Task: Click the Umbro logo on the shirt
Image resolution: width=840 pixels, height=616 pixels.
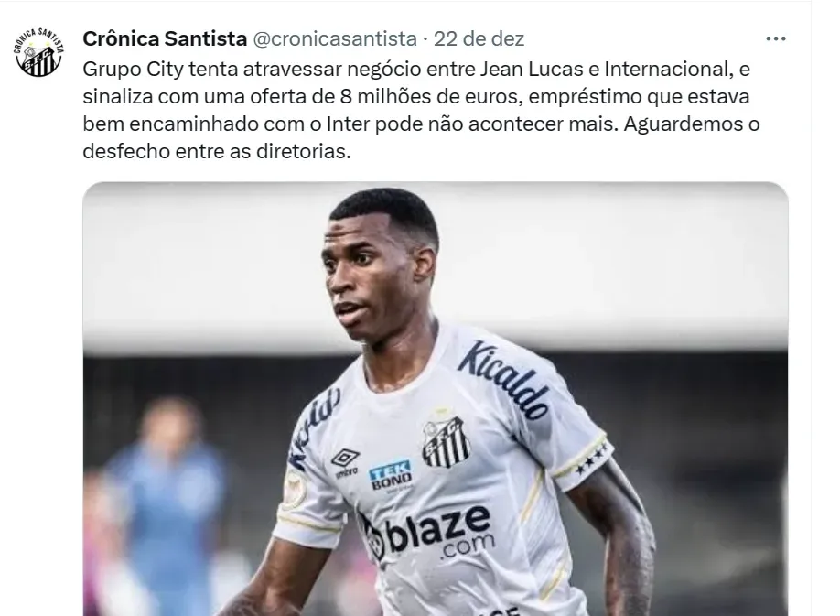Action: click(346, 463)
